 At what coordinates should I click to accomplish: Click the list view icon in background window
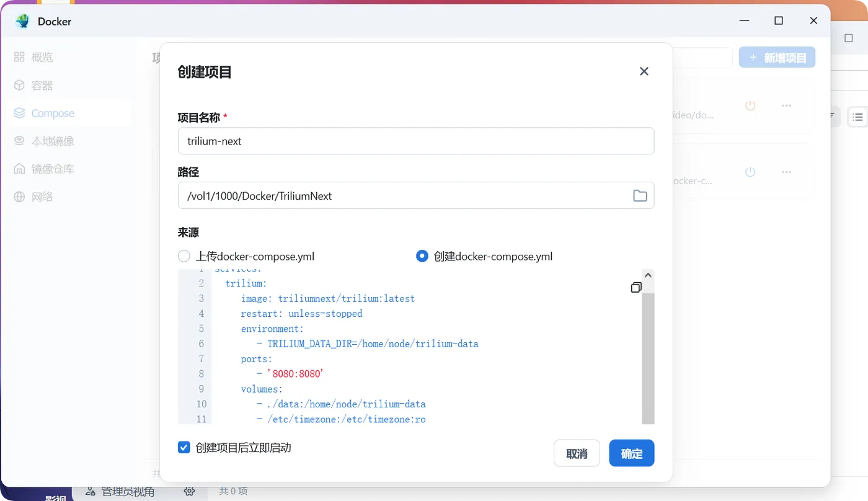click(858, 117)
